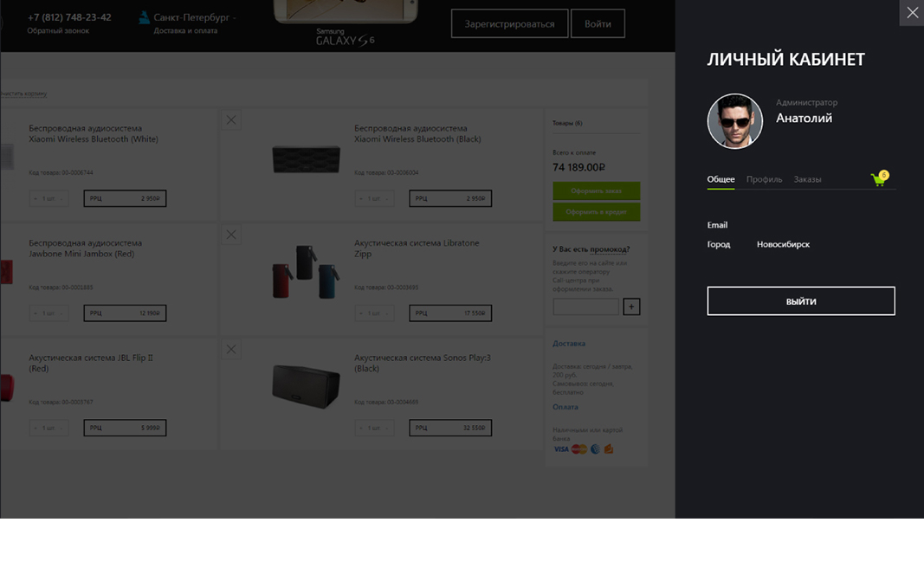
Task: Open РРЦ price dropdown showing 5 999₽
Action: coord(125,428)
